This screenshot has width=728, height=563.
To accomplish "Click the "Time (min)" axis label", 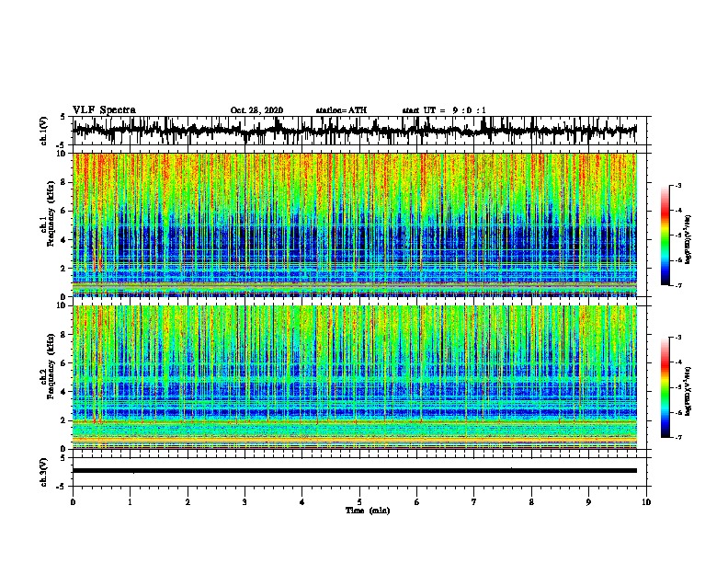I will tap(368, 511).
